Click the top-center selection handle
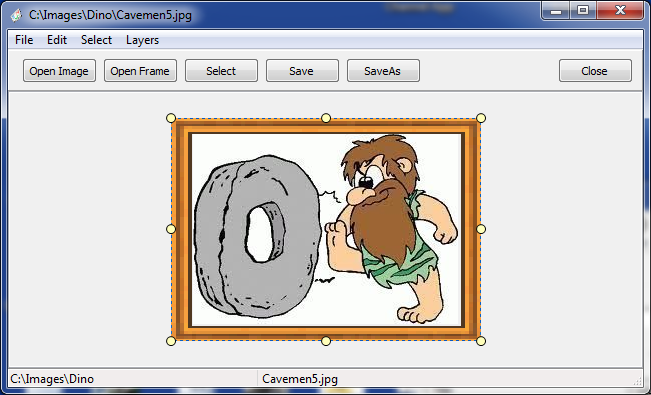Image resolution: width=651 pixels, height=395 pixels. pyautogui.click(x=326, y=118)
